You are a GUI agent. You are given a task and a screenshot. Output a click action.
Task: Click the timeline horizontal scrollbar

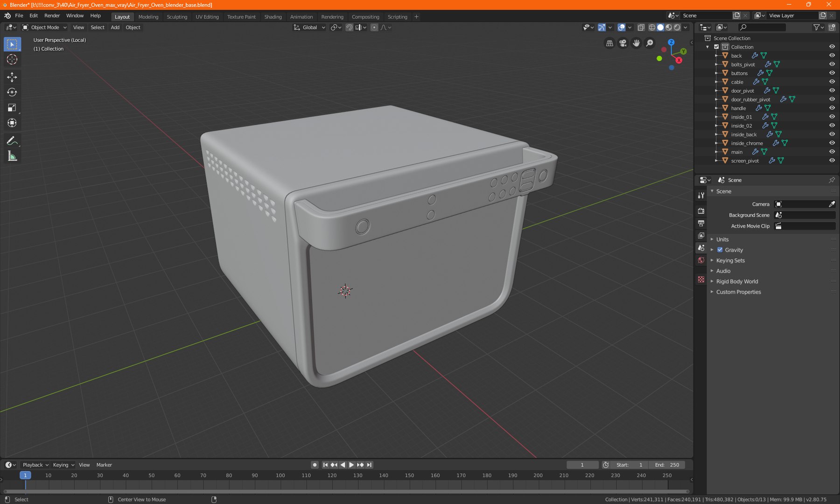point(346,491)
